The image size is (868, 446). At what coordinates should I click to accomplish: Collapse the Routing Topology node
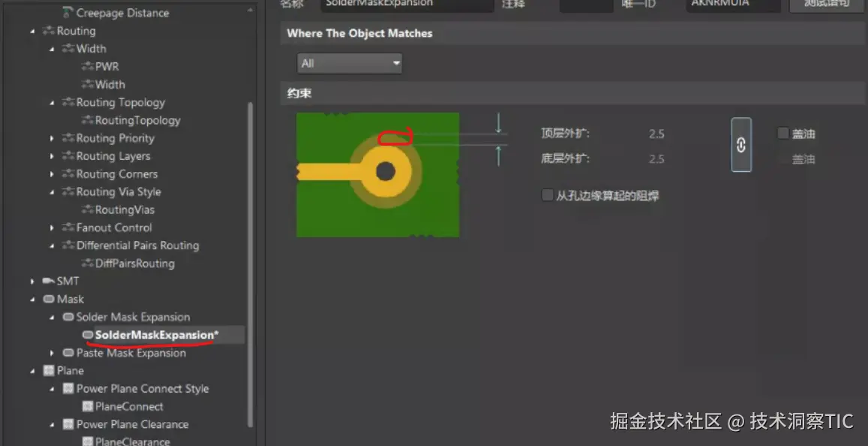(x=52, y=103)
